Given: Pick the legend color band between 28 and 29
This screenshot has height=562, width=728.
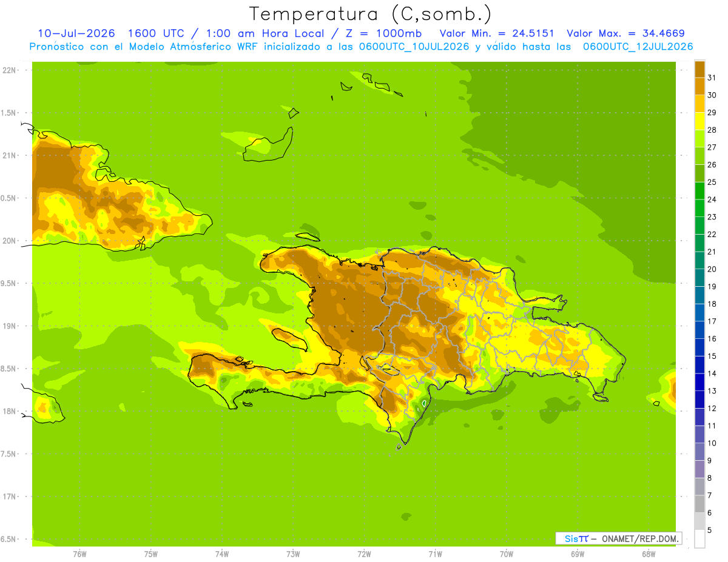Looking at the screenshot, I should coord(699,121).
